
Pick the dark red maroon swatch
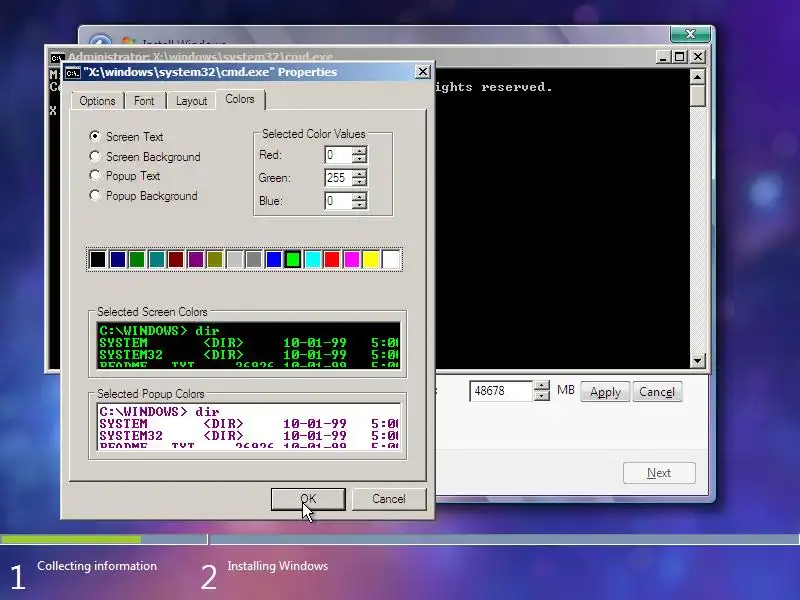(176, 259)
